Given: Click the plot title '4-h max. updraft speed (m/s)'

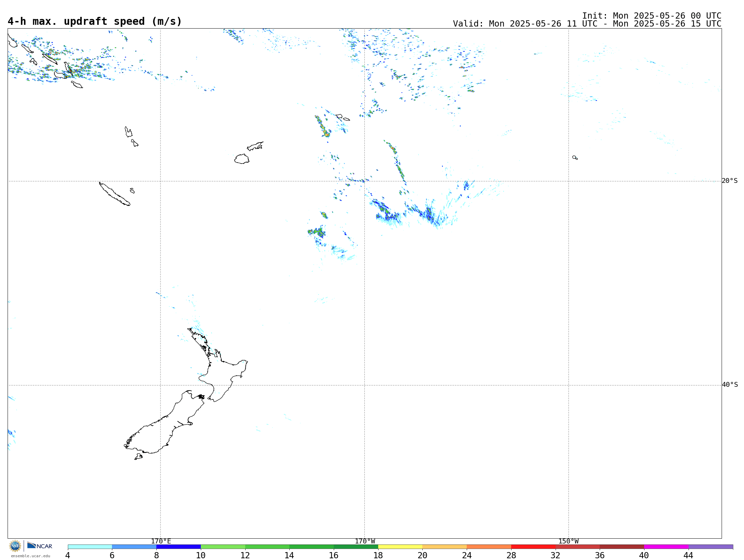Looking at the screenshot, I should [95, 21].
